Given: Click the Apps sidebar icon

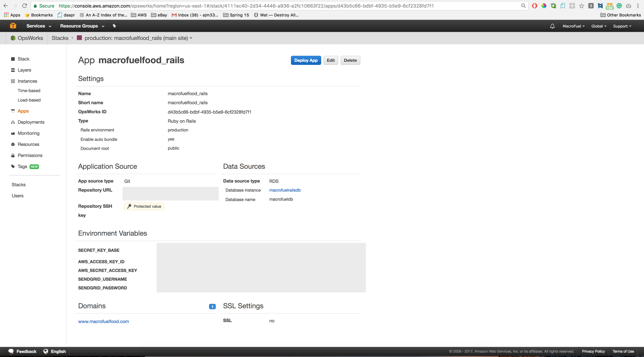Looking at the screenshot, I should pos(13,111).
